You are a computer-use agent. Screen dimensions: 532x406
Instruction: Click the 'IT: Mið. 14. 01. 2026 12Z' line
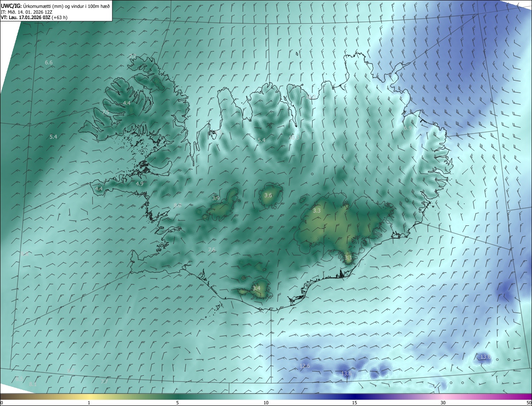tap(27, 12)
